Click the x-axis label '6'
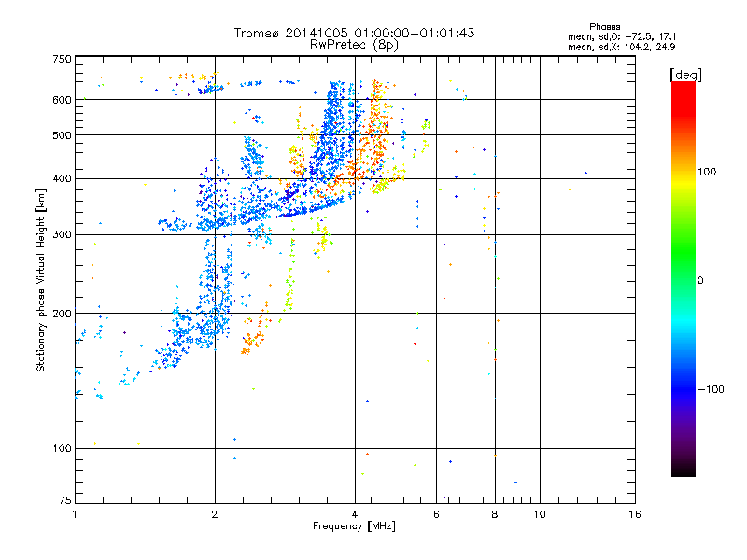 (436, 514)
